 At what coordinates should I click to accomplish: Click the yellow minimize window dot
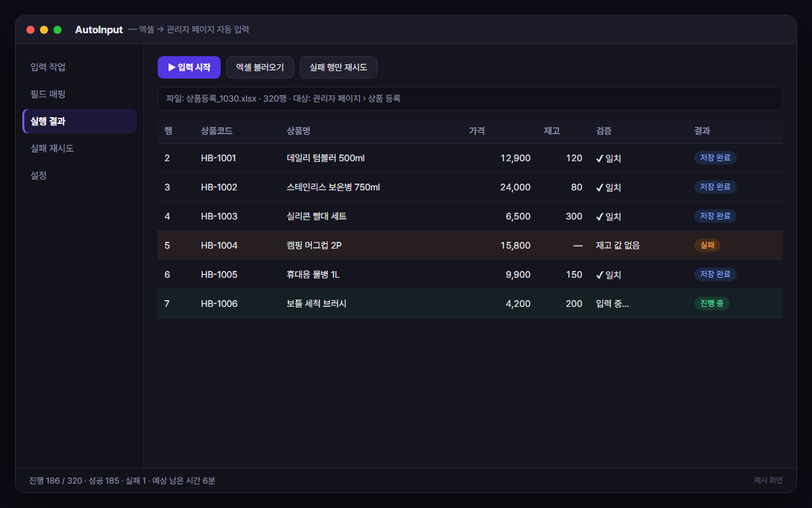(x=44, y=30)
